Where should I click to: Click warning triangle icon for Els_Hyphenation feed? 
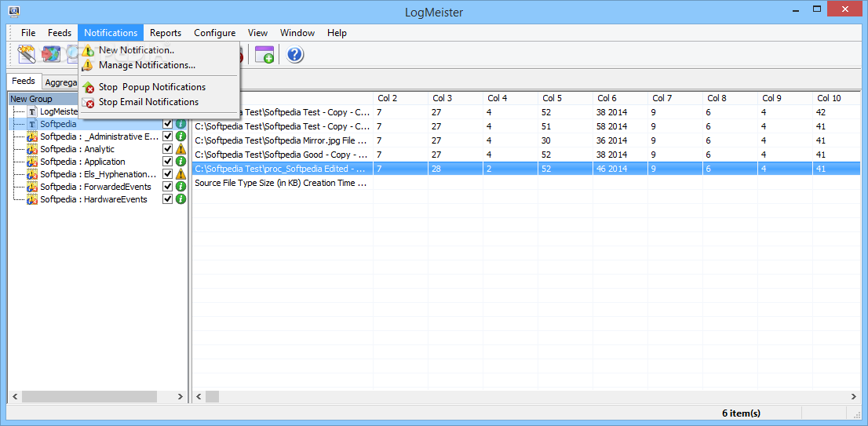[181, 173]
